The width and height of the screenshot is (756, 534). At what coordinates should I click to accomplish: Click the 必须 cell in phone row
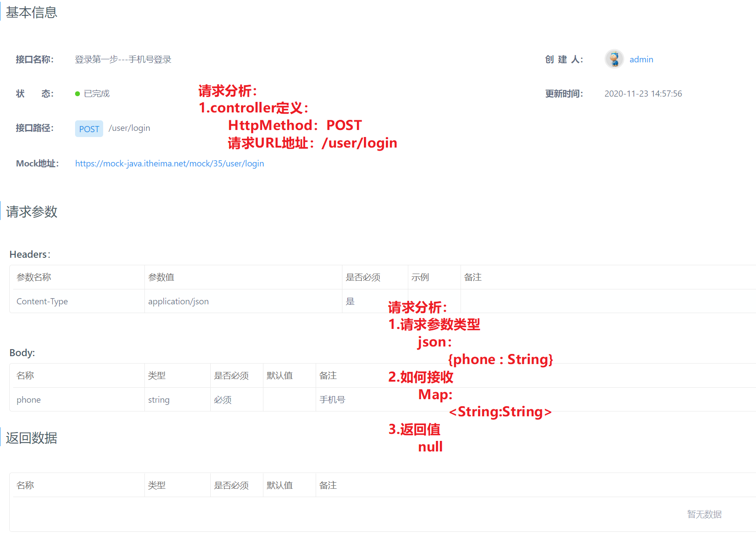point(237,400)
